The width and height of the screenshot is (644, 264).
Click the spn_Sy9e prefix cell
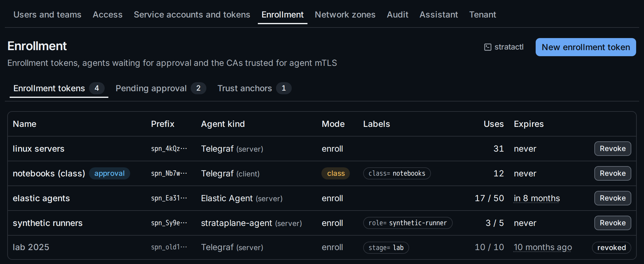169,223
